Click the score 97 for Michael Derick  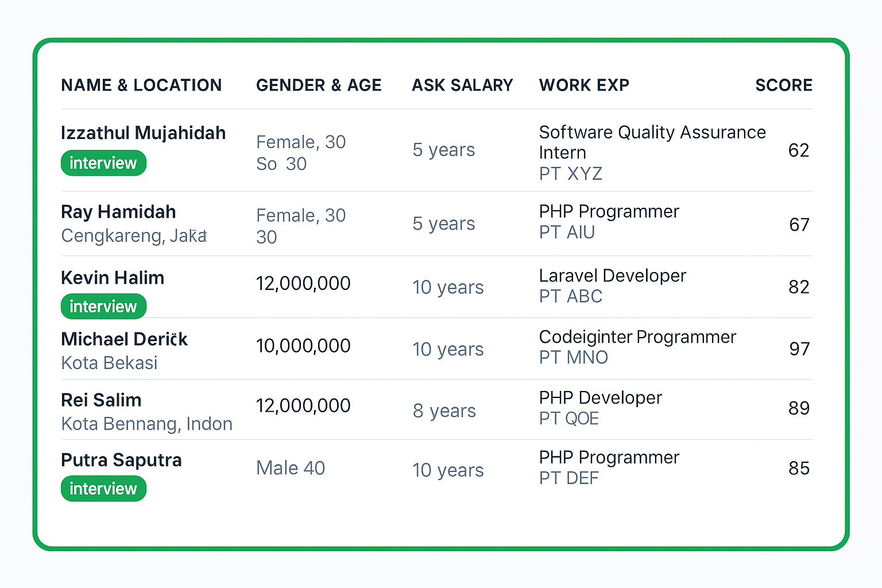click(x=799, y=349)
